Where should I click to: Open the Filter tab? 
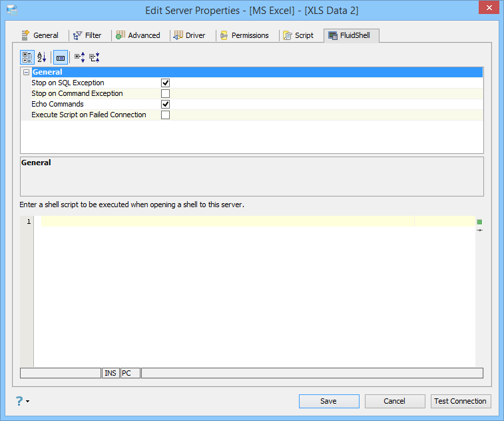coord(87,35)
